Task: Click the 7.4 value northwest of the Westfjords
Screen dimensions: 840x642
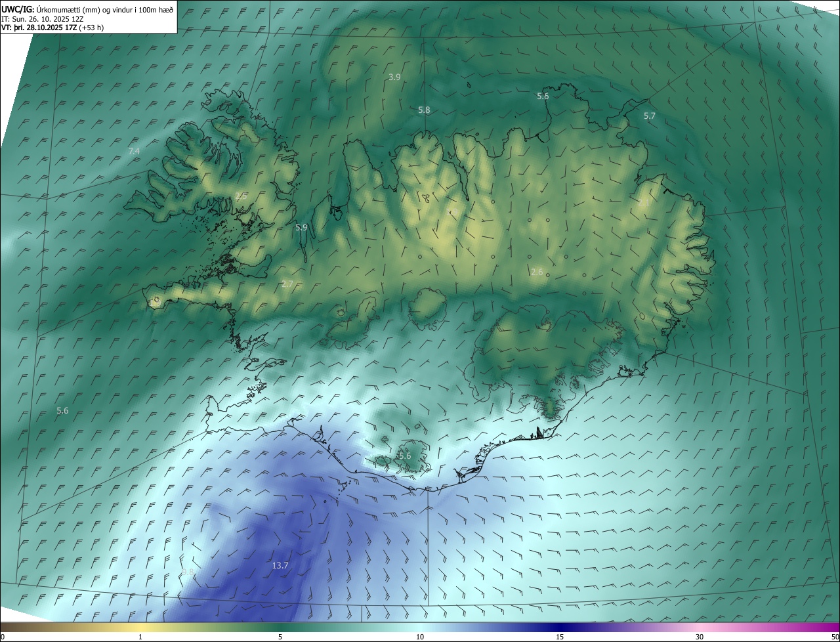Action: click(134, 151)
